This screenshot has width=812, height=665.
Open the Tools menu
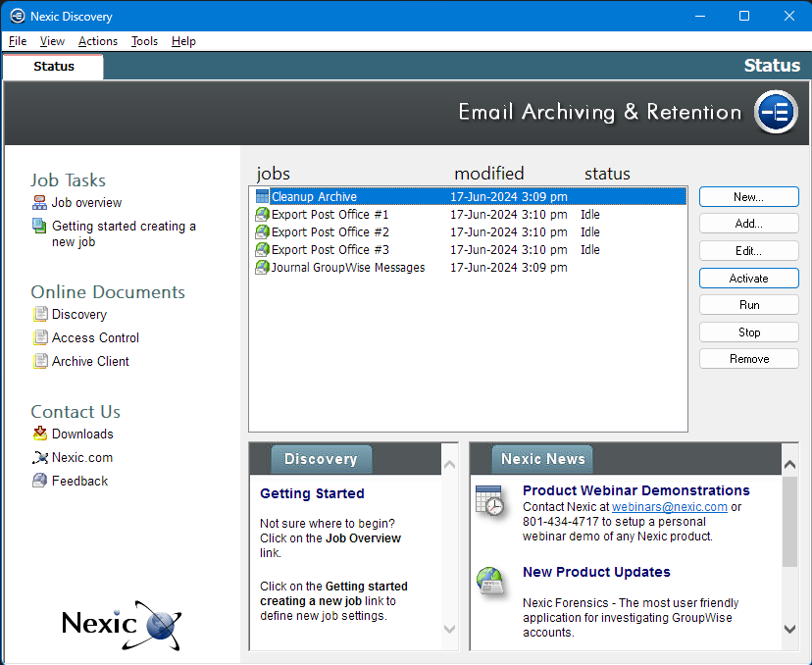tap(144, 41)
